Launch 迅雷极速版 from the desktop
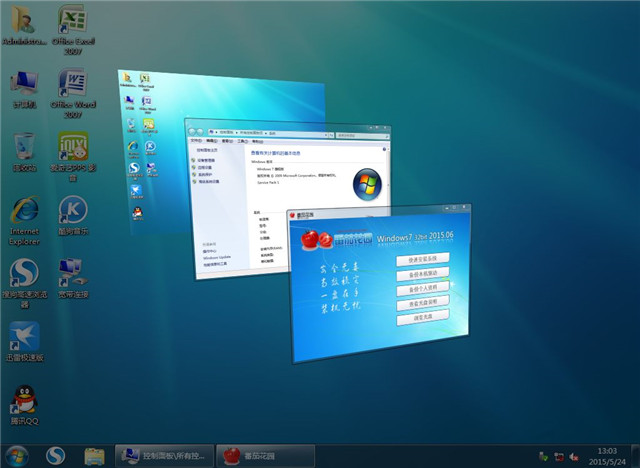 23,340
